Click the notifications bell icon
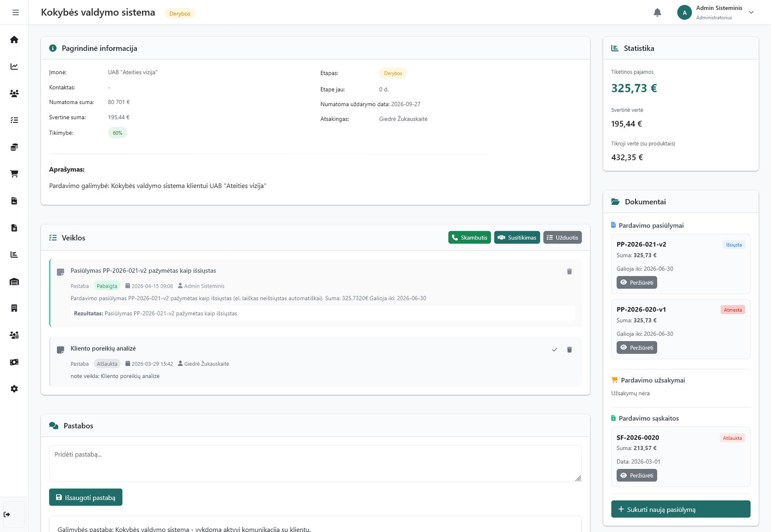The image size is (771, 532). pyautogui.click(x=657, y=13)
